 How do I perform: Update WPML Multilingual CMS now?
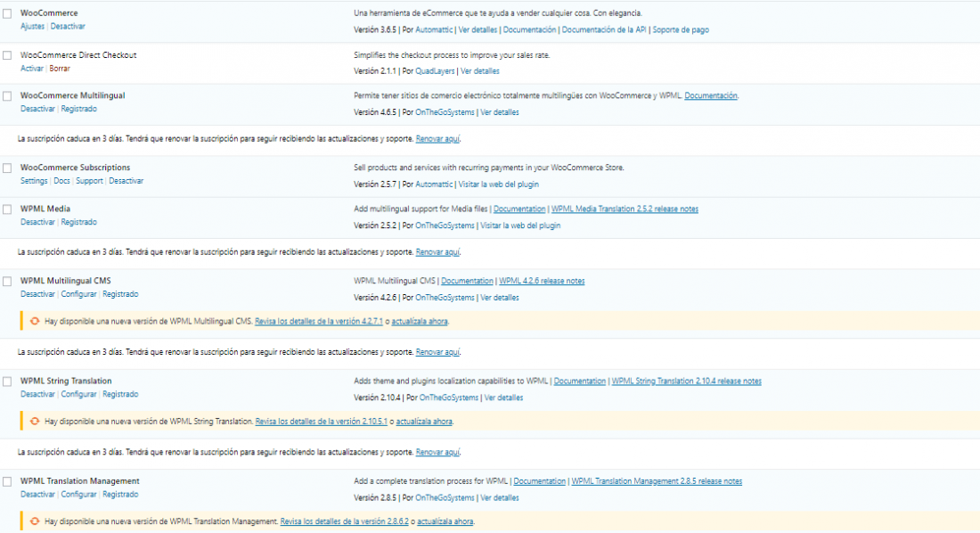(x=420, y=321)
